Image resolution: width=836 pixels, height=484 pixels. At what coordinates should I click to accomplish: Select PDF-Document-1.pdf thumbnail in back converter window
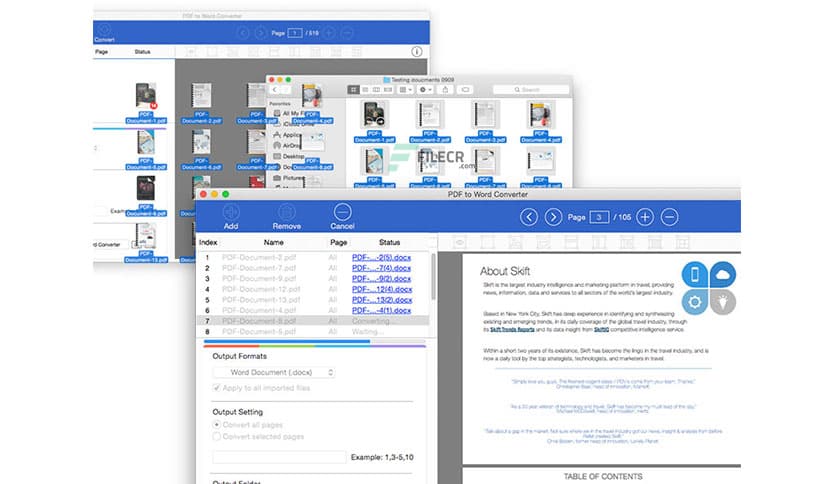point(146,103)
